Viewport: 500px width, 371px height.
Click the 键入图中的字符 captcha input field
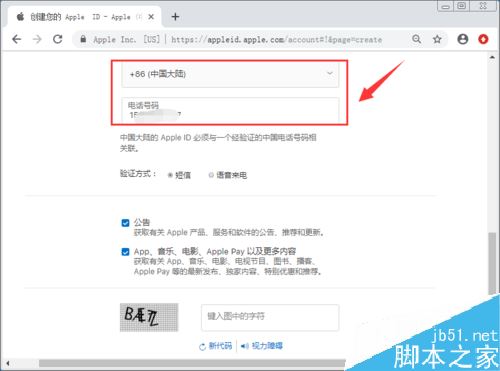click(x=270, y=317)
